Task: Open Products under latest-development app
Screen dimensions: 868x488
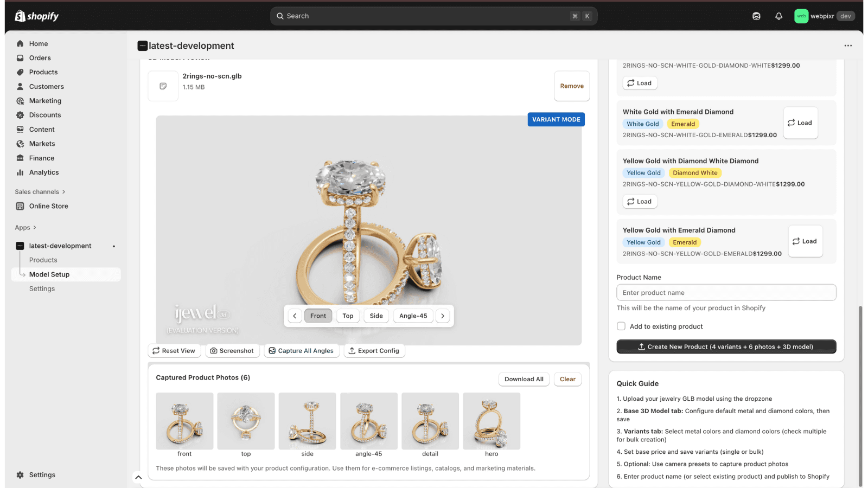Action: 43,260
